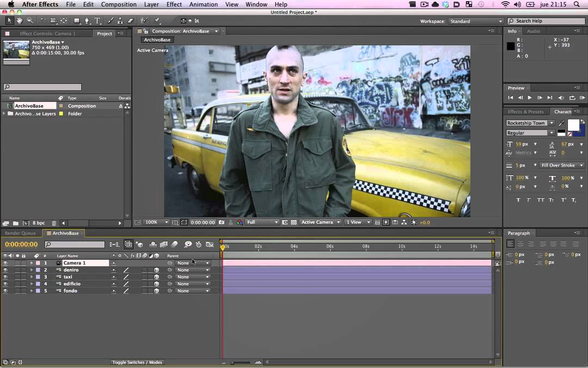The image size is (588, 368).
Task: Select the Hand tool
Action: tap(19, 21)
